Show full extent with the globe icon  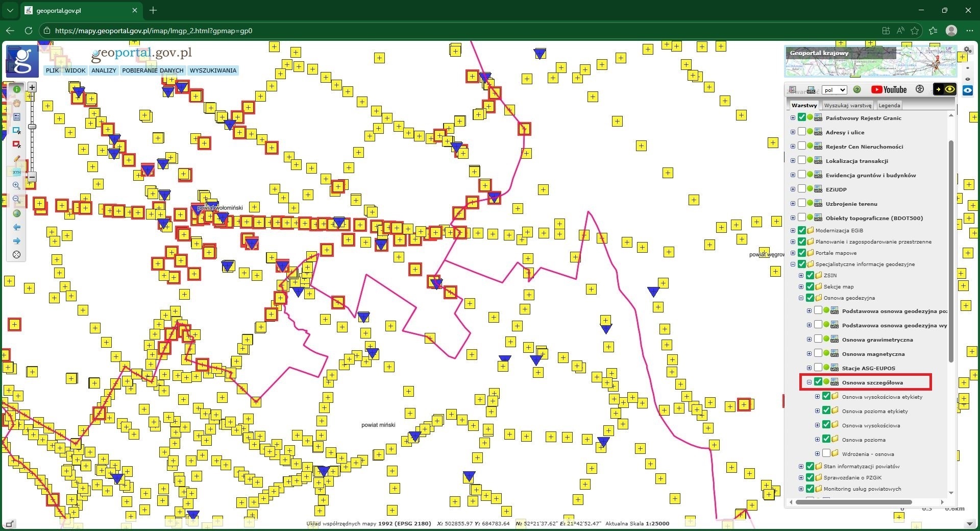coord(16,213)
